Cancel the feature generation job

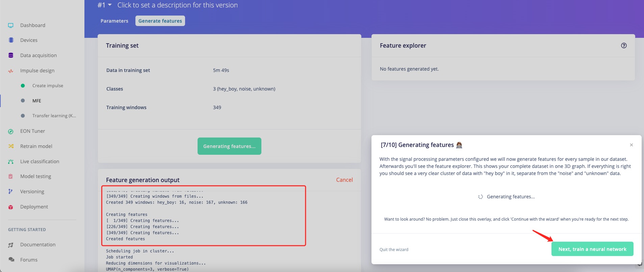[344, 180]
